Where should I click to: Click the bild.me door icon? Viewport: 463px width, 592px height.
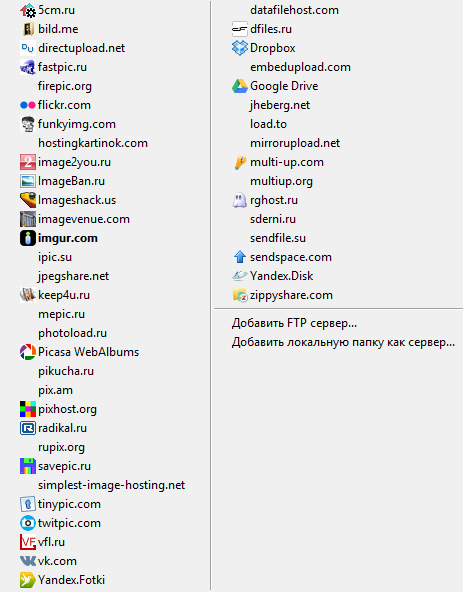click(x=28, y=29)
